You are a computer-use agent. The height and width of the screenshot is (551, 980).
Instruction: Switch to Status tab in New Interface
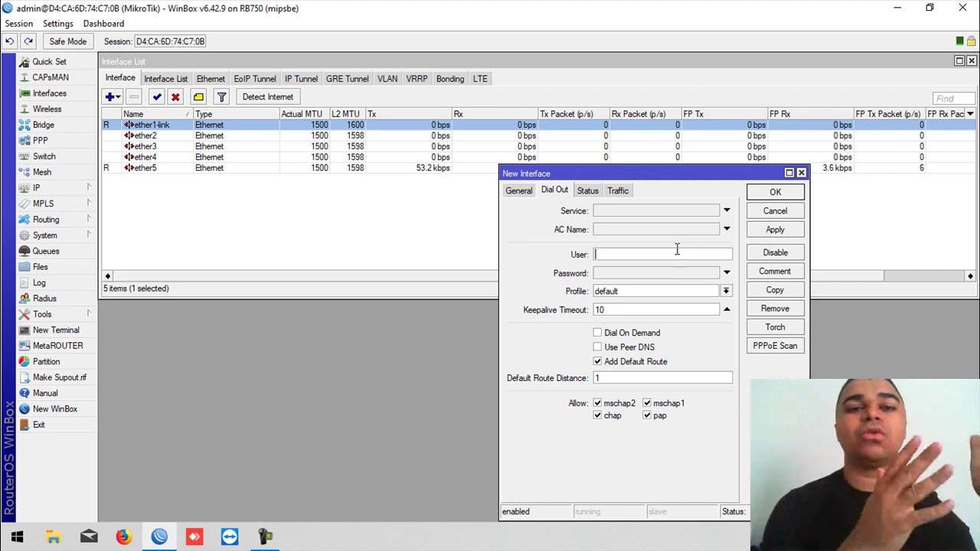[587, 191]
